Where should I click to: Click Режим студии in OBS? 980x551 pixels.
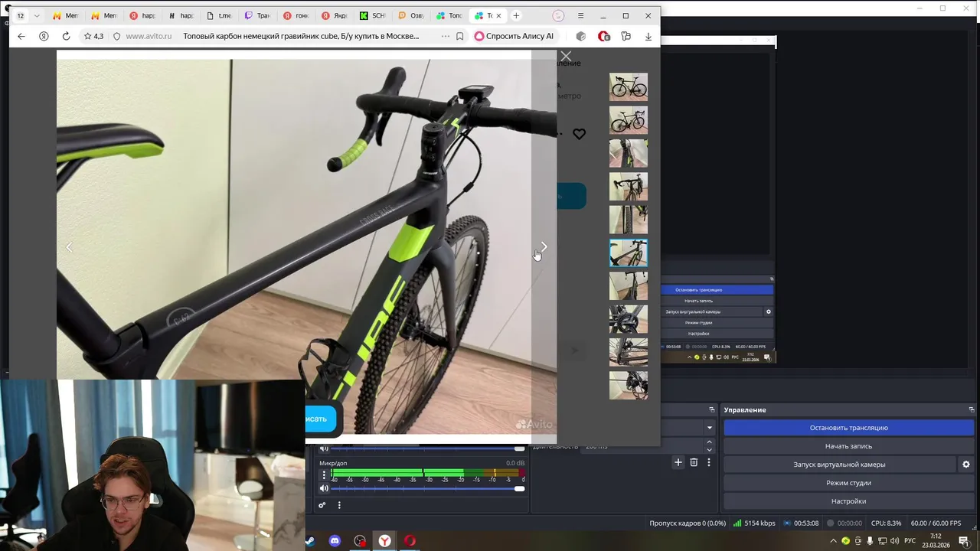point(848,483)
